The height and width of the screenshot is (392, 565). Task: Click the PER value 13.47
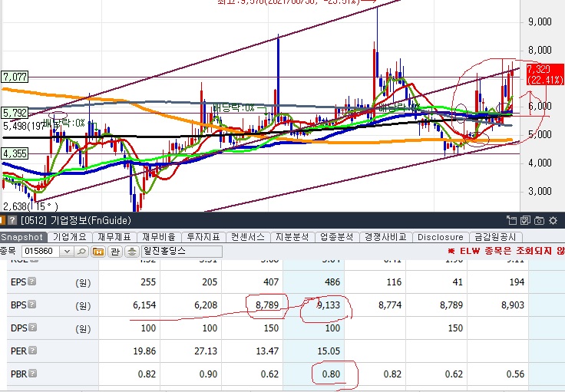click(x=267, y=351)
